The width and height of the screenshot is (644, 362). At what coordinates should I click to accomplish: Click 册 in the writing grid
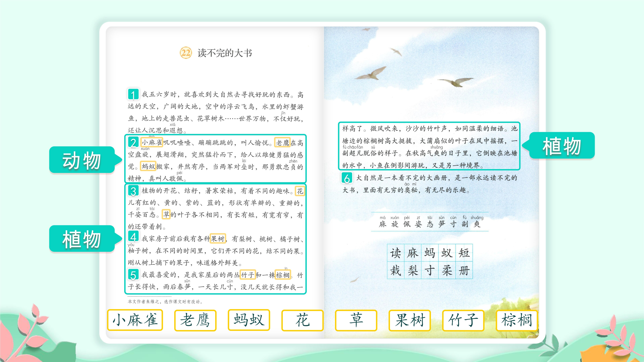click(464, 270)
